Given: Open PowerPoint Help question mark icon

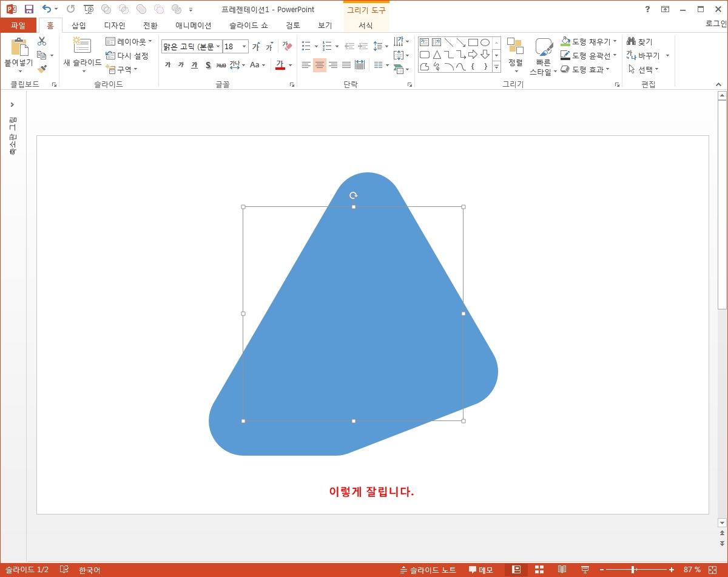Looking at the screenshot, I should click(647, 9).
